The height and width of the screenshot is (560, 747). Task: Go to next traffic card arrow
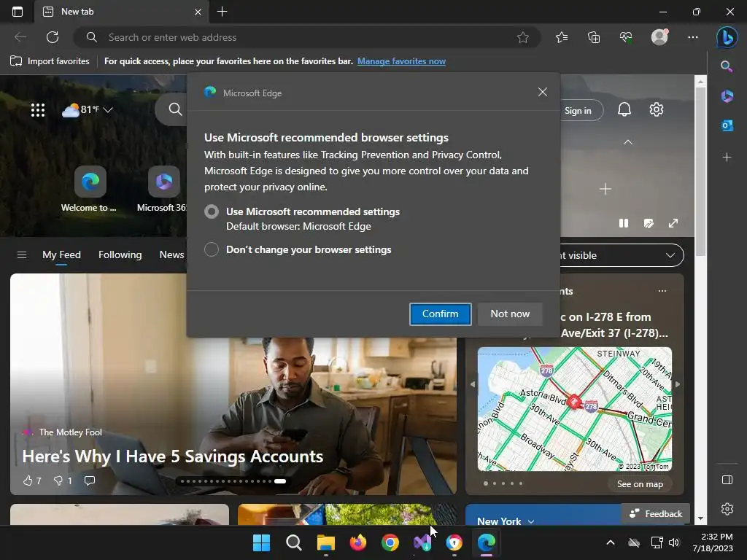678,384
